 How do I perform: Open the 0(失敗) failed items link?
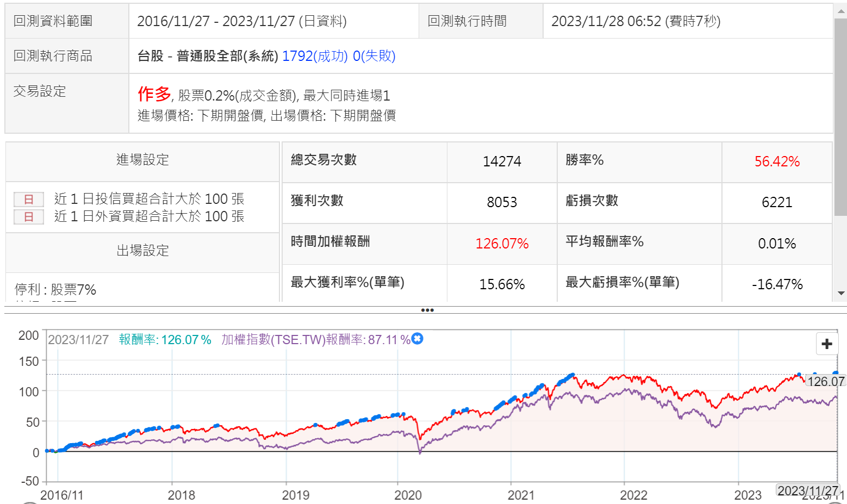tap(374, 56)
